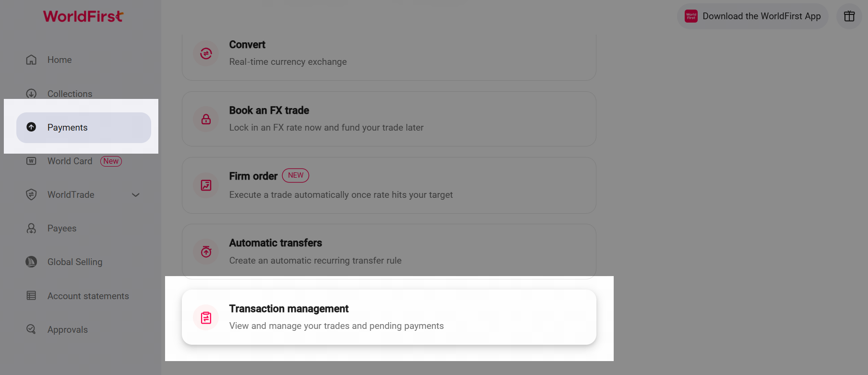Open Account statements page
The image size is (868, 375).
pos(88,296)
